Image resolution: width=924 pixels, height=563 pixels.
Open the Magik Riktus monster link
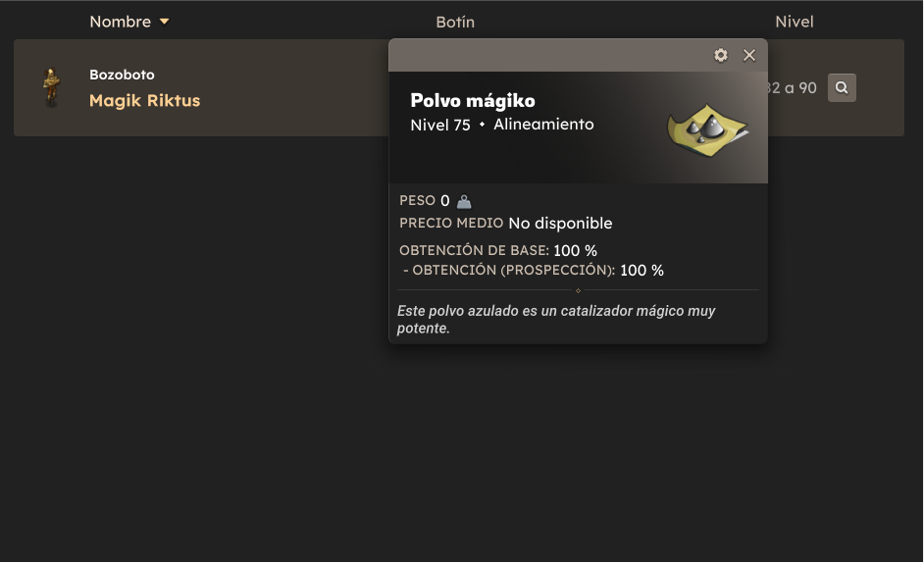click(x=144, y=101)
